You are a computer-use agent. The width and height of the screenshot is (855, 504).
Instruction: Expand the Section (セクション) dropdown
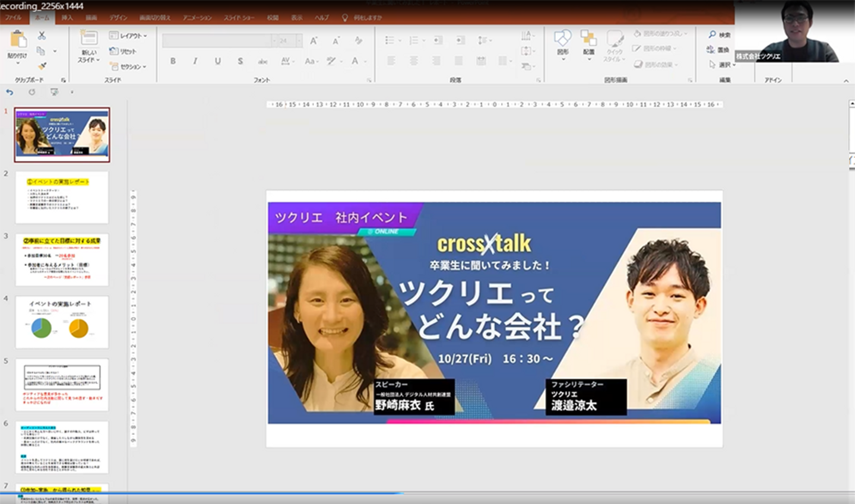pos(128,66)
